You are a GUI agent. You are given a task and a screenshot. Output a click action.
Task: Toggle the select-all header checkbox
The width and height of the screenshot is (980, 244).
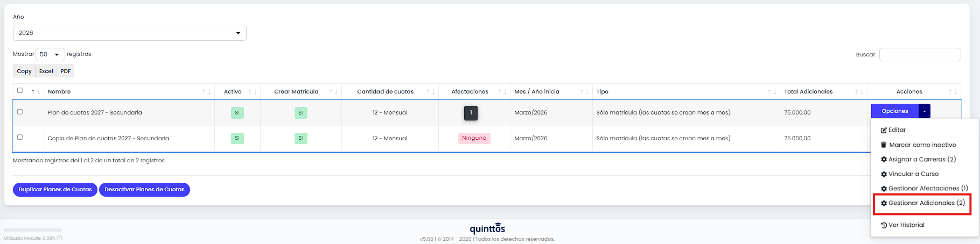pyautogui.click(x=20, y=90)
